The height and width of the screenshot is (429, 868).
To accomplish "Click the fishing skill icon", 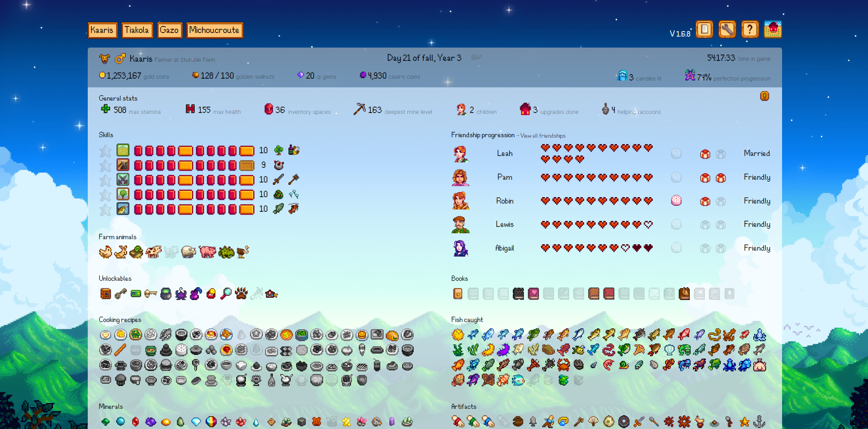I will tap(123, 209).
